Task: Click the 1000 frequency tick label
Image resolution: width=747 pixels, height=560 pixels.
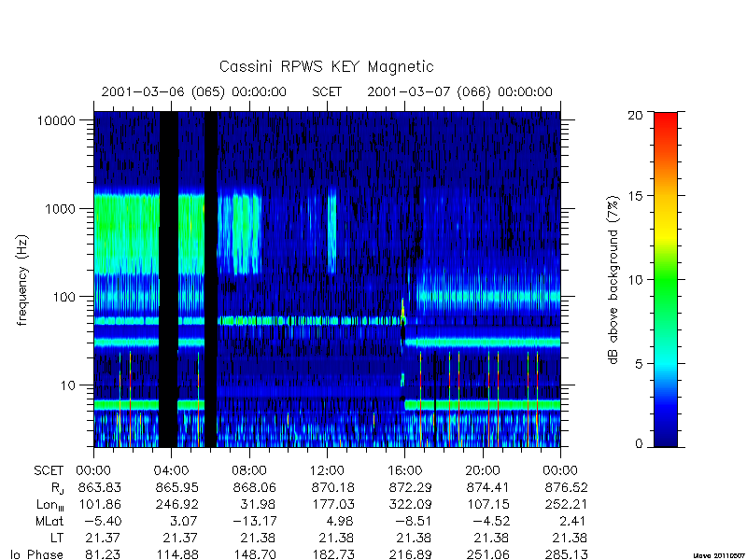Action: [60, 209]
